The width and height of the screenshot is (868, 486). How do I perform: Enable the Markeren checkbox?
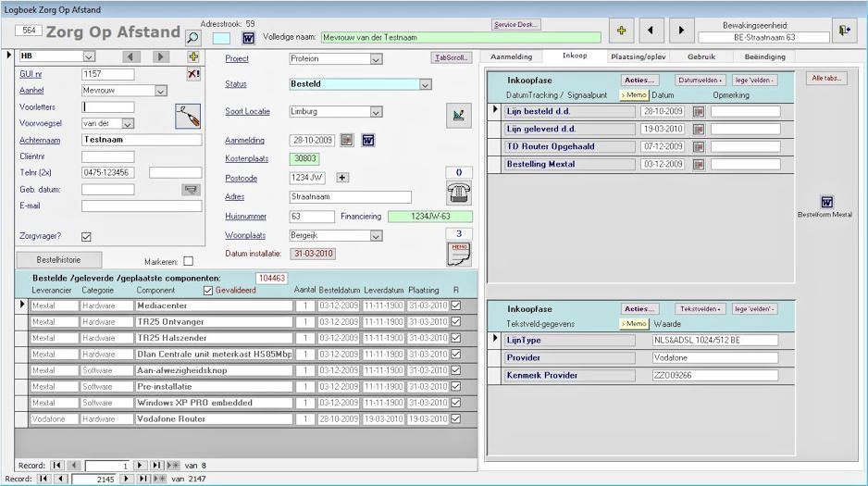click(x=189, y=261)
